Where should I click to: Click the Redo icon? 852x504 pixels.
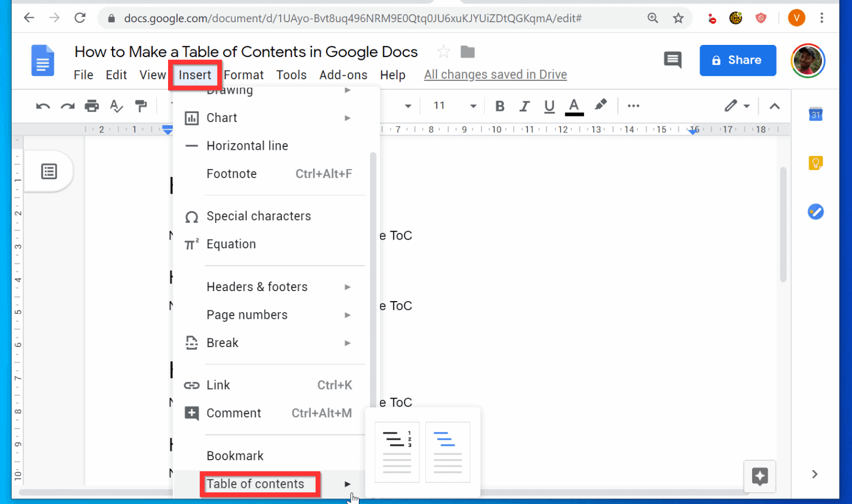coord(68,106)
